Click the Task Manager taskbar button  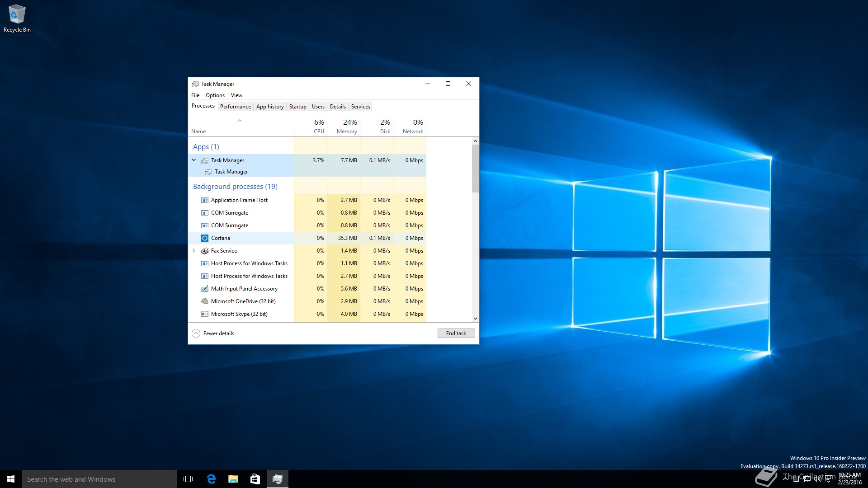(x=278, y=479)
